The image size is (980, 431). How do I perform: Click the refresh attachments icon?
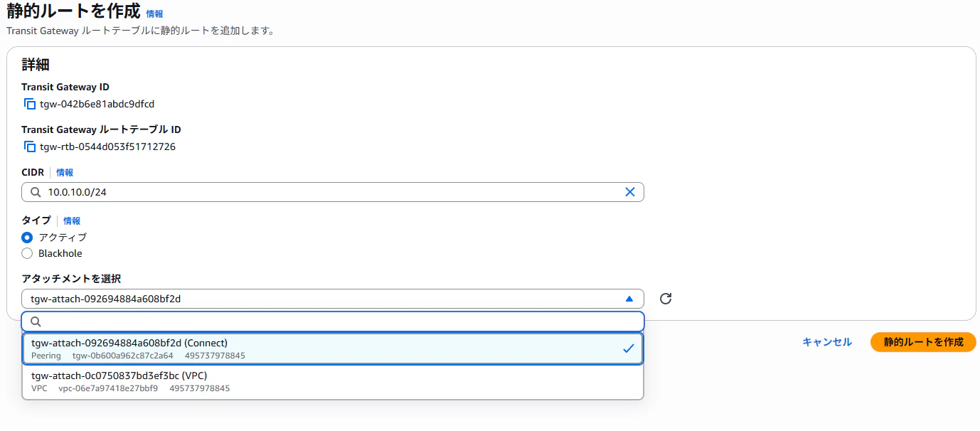click(666, 299)
